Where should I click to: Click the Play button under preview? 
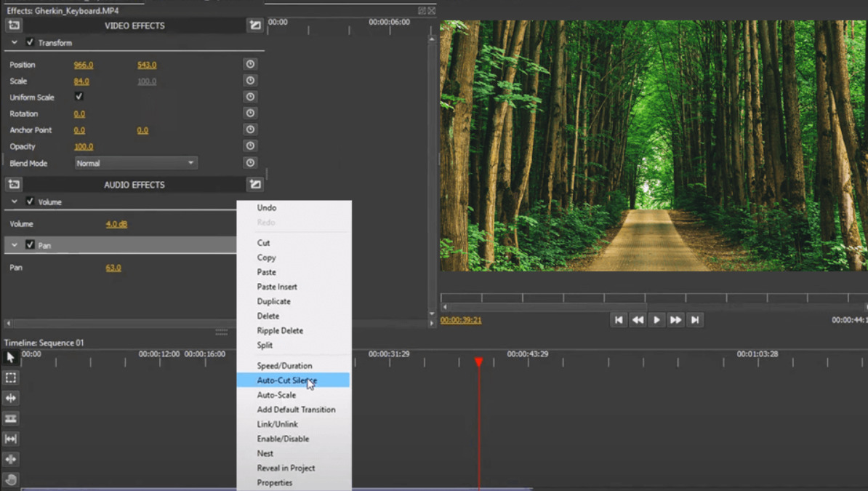(656, 320)
